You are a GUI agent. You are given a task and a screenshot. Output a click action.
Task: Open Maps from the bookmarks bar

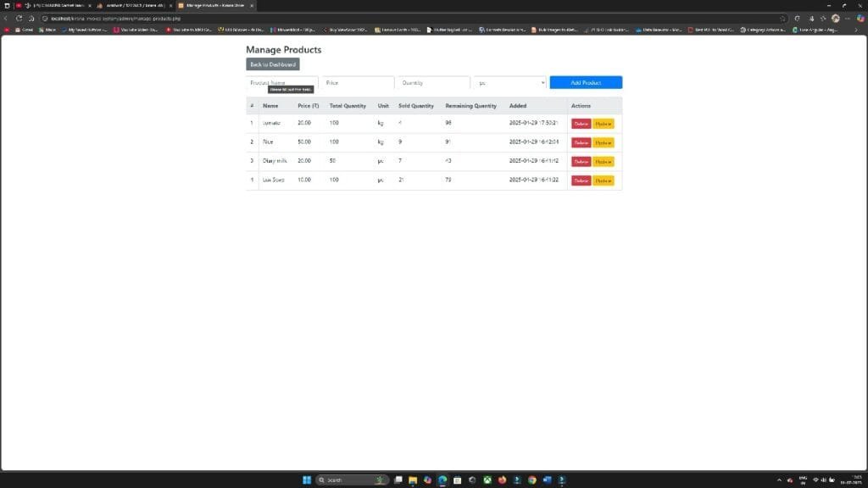pos(47,29)
